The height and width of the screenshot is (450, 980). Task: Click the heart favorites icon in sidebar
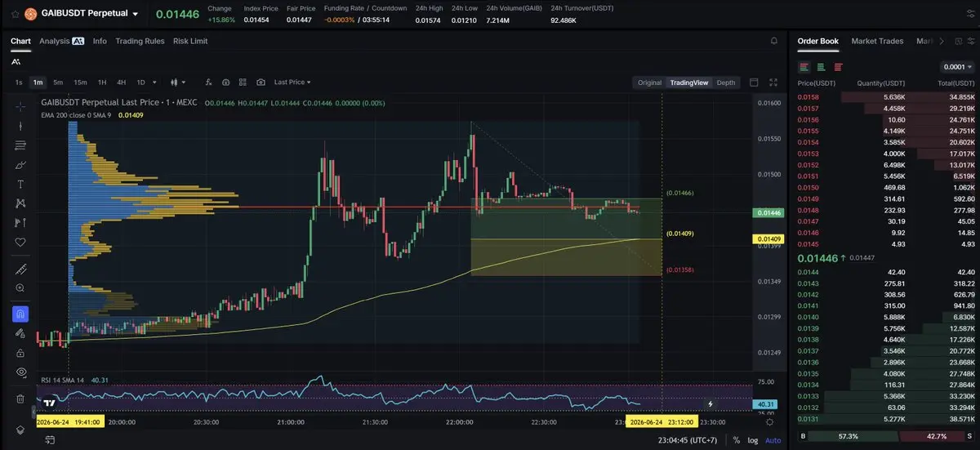(20, 243)
